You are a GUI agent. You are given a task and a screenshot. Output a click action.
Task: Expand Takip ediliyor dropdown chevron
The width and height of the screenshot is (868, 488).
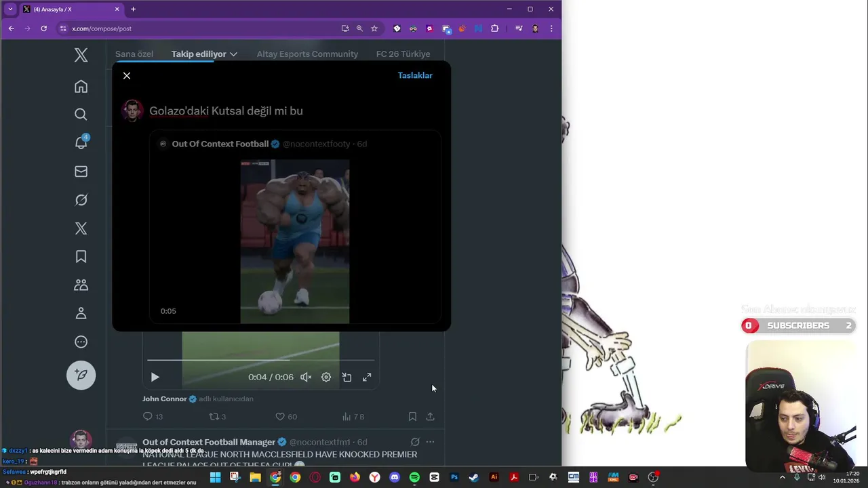(x=233, y=54)
